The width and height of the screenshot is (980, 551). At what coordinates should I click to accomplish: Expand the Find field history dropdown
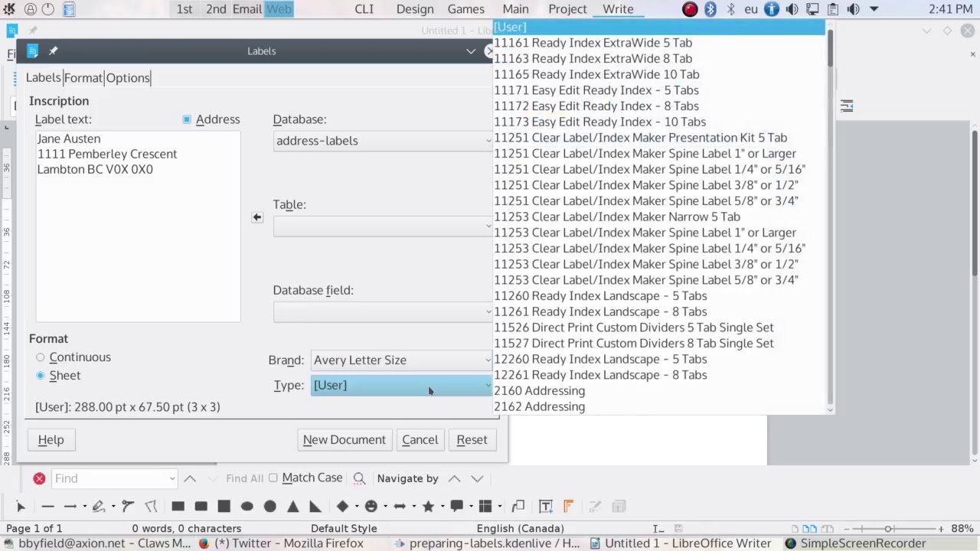coord(172,479)
